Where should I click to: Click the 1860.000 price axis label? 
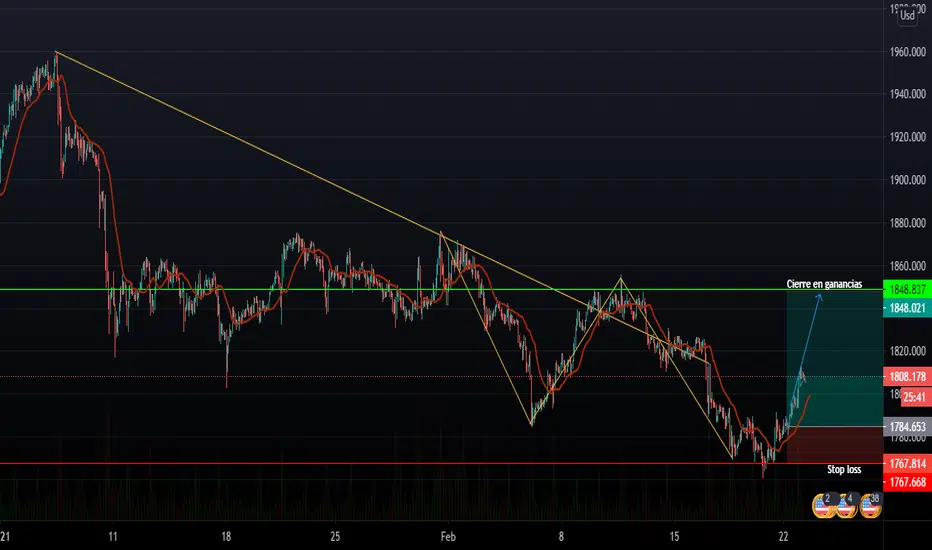click(x=908, y=266)
